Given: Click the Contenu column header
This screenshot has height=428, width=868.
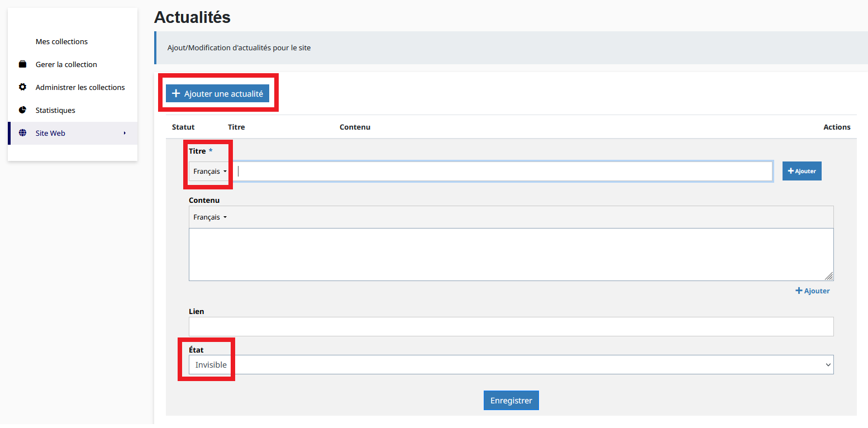Looking at the screenshot, I should [355, 127].
